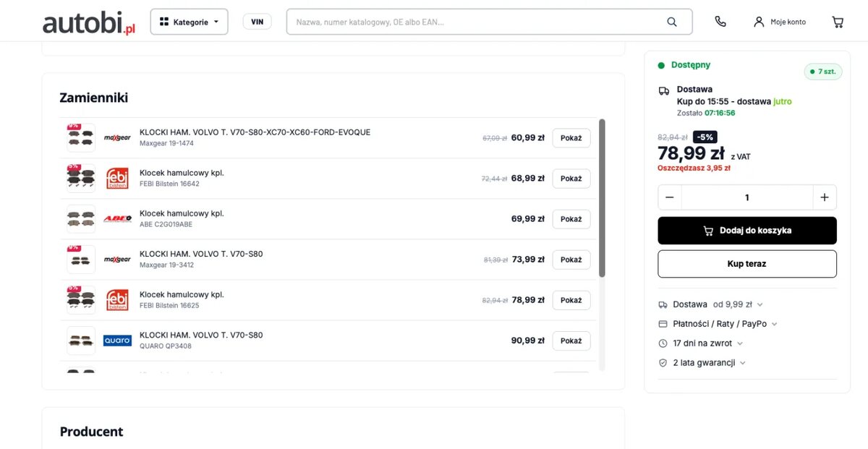Click the search magnifier icon
The height and width of the screenshot is (449, 868).
coord(672,22)
